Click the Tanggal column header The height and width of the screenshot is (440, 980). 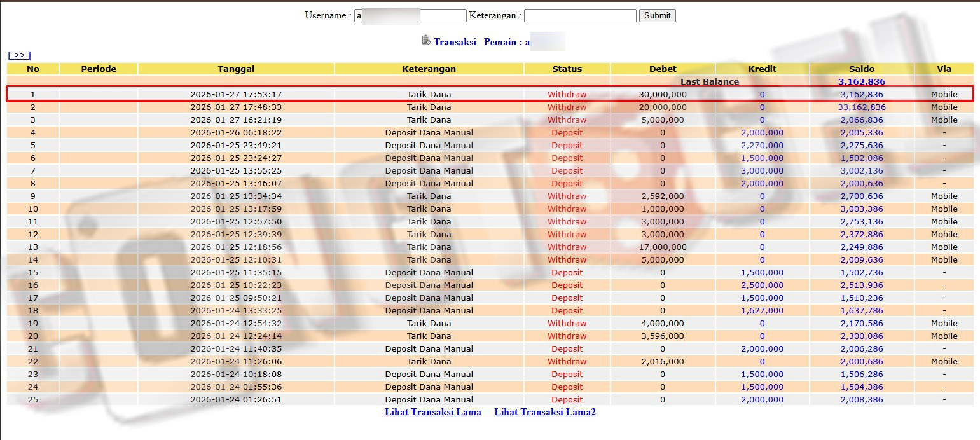point(236,69)
